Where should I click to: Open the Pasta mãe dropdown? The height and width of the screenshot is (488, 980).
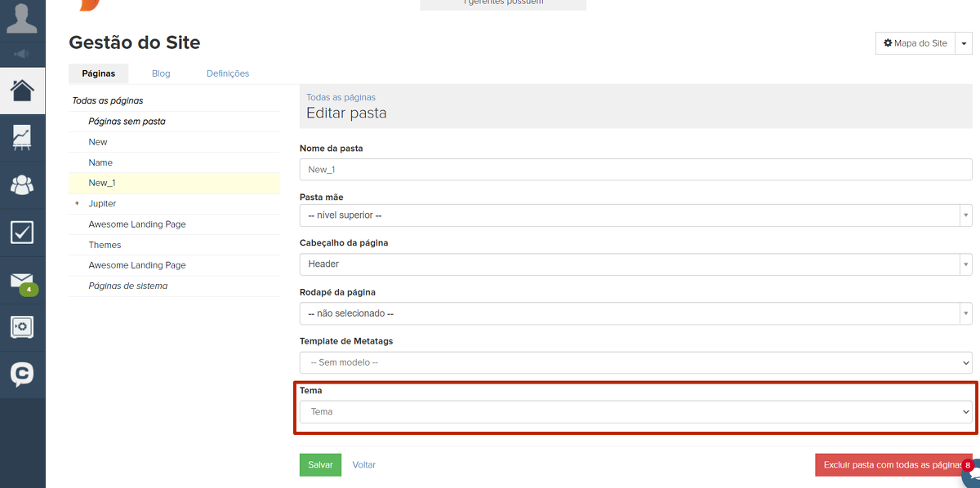click(635, 215)
